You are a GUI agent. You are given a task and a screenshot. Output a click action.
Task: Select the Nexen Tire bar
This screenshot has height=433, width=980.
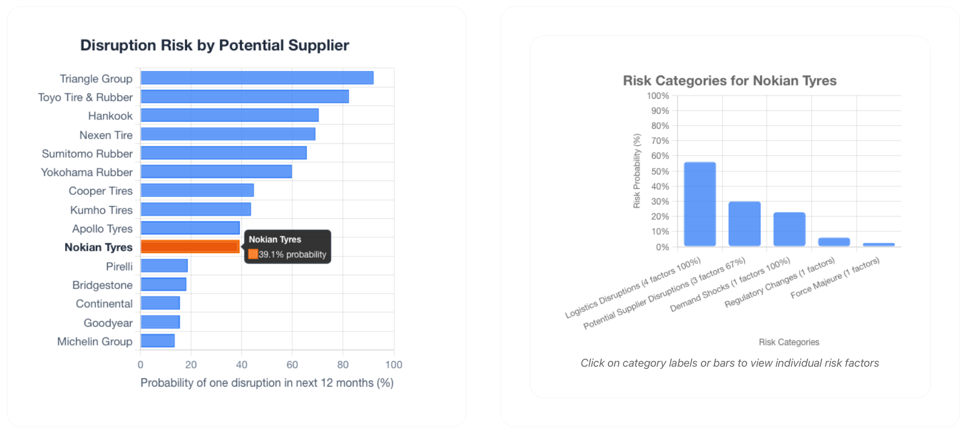228,134
